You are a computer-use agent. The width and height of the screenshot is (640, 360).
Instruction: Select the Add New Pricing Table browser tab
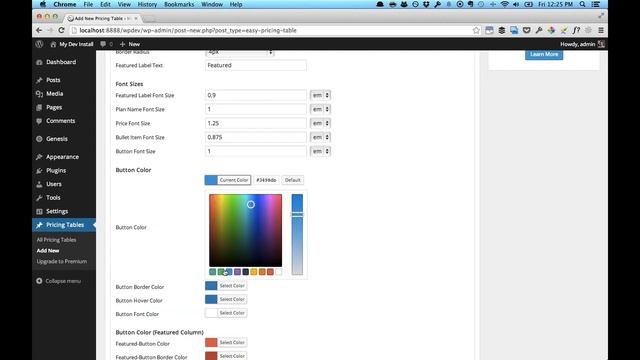coord(102,18)
